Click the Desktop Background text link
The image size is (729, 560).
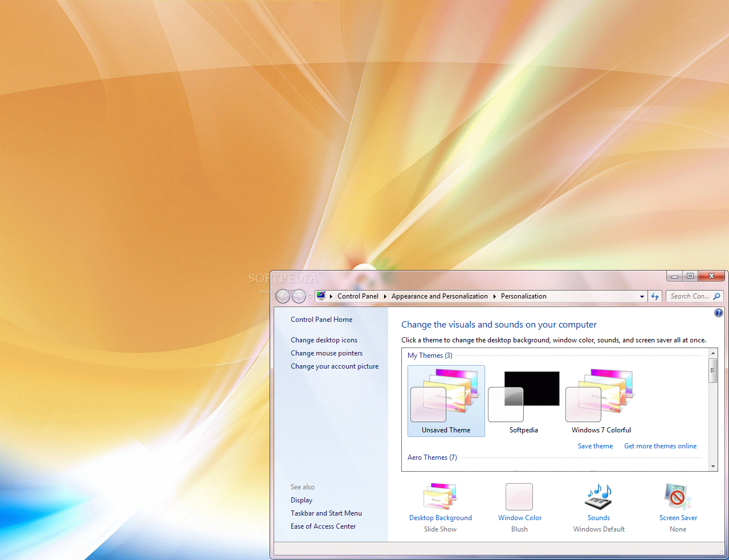click(440, 518)
